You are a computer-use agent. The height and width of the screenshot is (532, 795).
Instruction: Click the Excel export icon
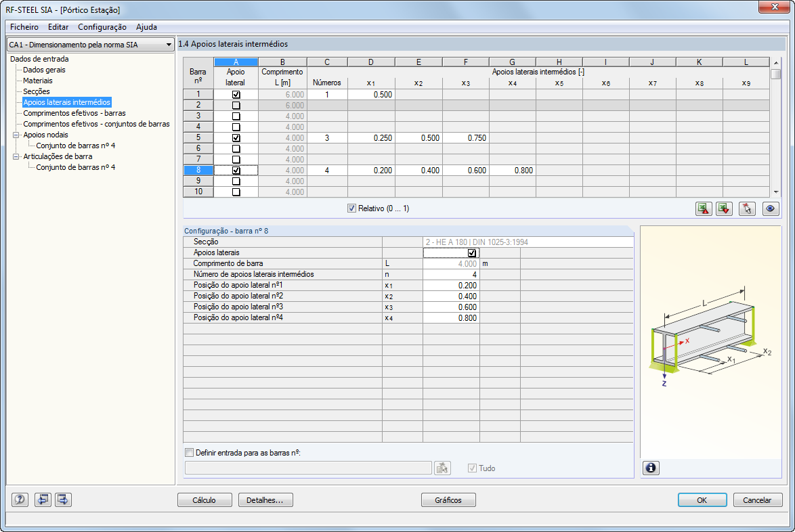[x=704, y=208]
